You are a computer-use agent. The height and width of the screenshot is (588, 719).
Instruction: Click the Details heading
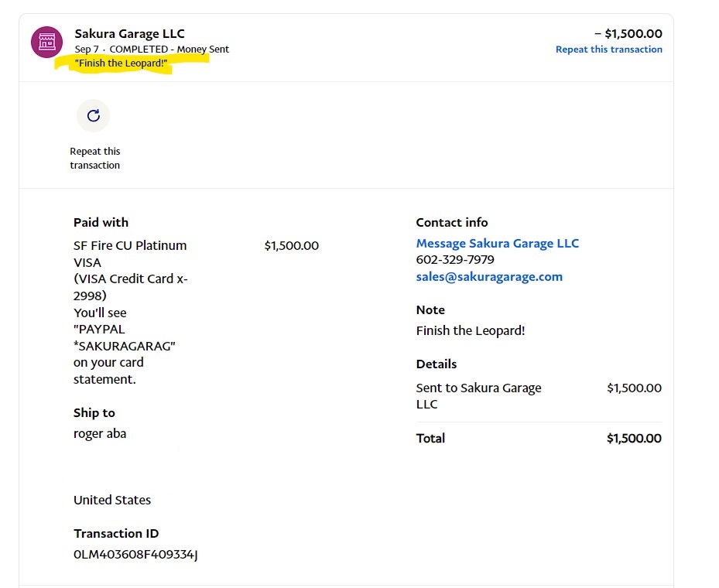click(x=437, y=364)
